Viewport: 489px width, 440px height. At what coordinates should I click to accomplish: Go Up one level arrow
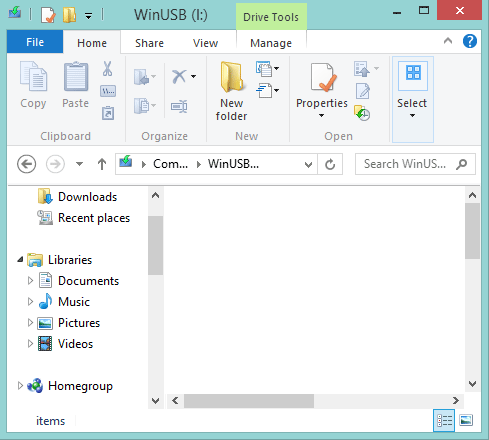tap(102, 164)
